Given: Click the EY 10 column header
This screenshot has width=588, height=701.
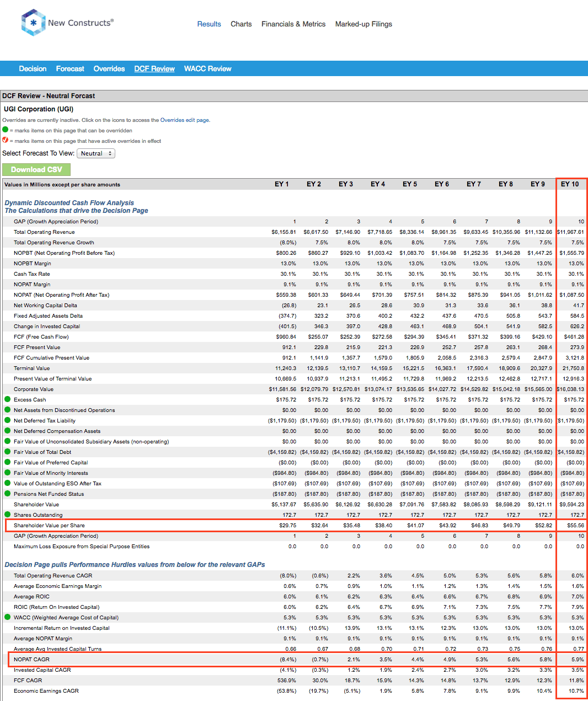Looking at the screenshot, I should [x=570, y=184].
